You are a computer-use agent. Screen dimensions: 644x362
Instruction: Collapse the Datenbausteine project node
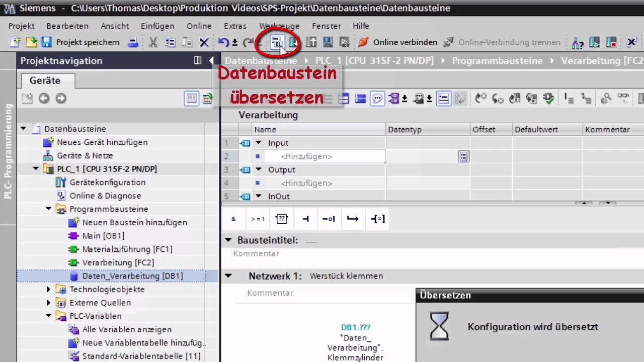coord(23,129)
